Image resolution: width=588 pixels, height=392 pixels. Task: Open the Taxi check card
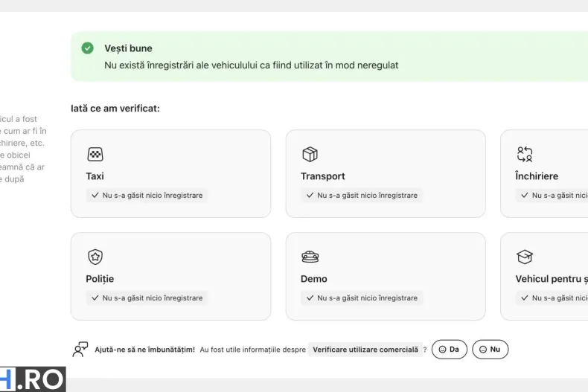pyautogui.click(x=170, y=173)
